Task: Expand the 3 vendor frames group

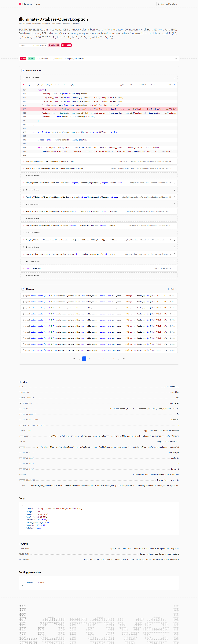Action: click(174, 233)
